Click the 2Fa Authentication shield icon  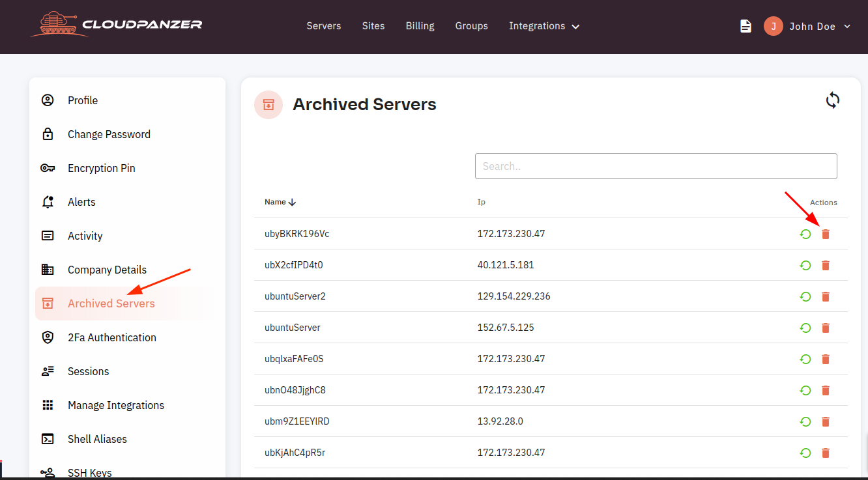coord(48,337)
